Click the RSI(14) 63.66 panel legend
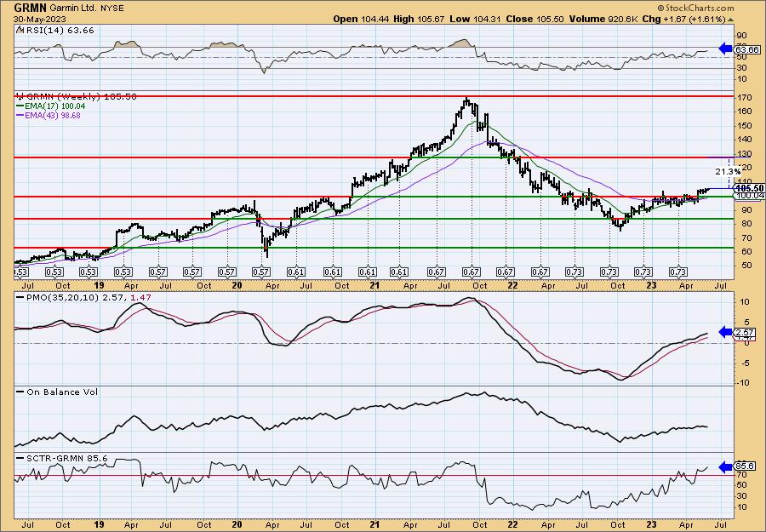Image resolution: width=766 pixels, height=532 pixels. (x=59, y=30)
